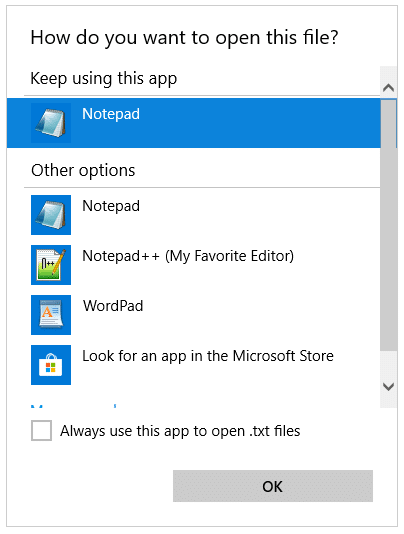This screenshot has height=534, width=404.
Task: Confirm with the OK button
Action: [x=273, y=486]
